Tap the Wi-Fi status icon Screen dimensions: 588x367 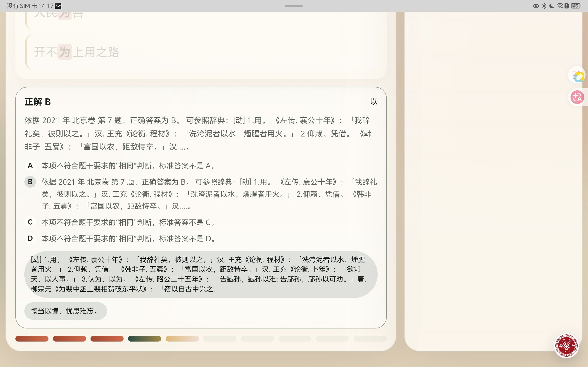pyautogui.click(x=560, y=6)
